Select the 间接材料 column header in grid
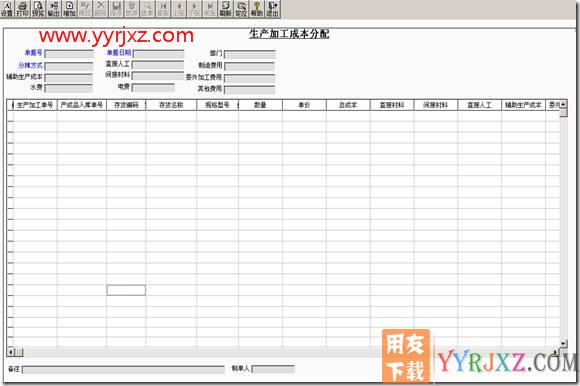The width and height of the screenshot is (580, 386). click(x=436, y=105)
